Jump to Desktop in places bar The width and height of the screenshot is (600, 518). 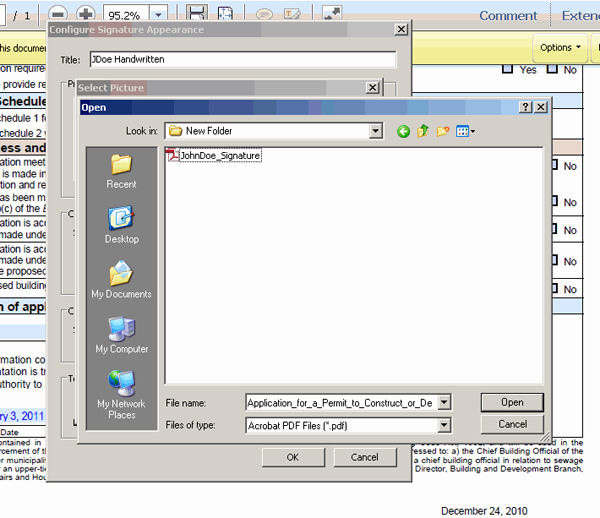122,225
